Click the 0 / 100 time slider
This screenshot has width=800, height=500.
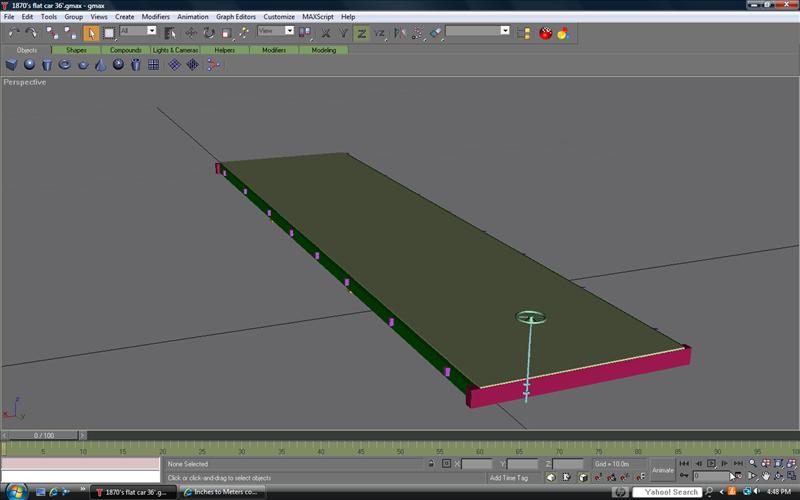click(x=44, y=436)
